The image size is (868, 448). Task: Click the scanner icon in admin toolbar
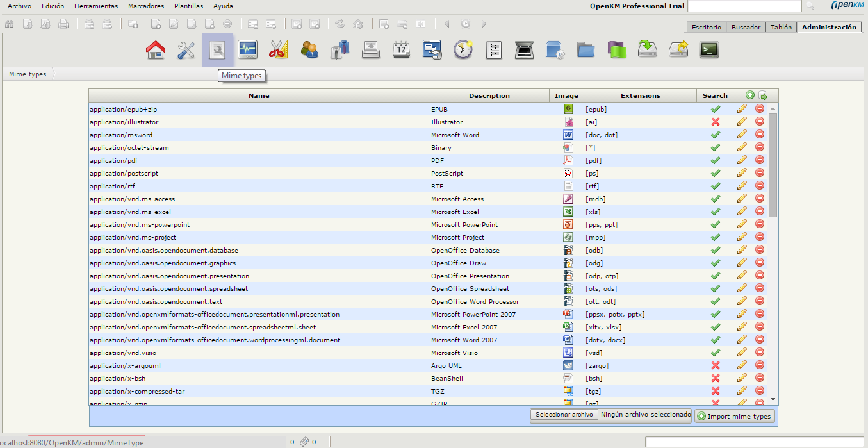click(525, 50)
